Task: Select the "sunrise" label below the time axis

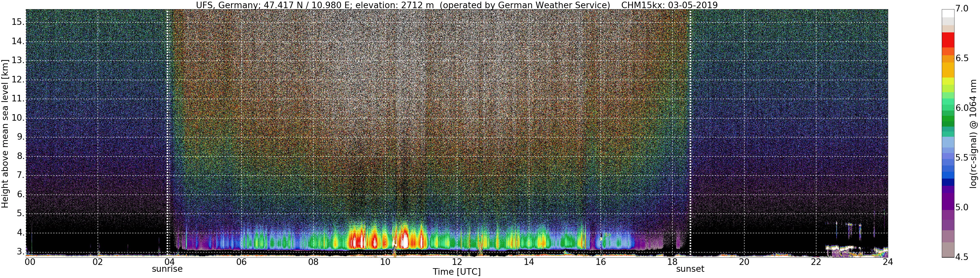Action: (x=167, y=269)
